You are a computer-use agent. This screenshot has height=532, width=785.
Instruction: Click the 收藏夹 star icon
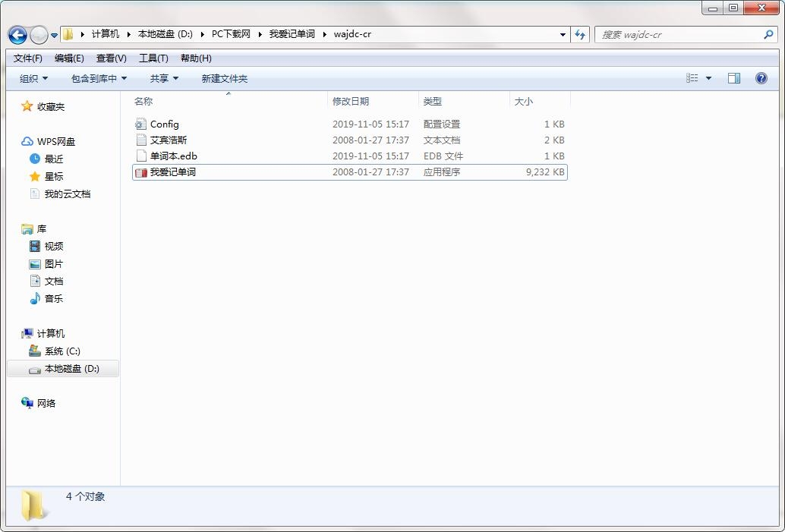click(x=27, y=106)
